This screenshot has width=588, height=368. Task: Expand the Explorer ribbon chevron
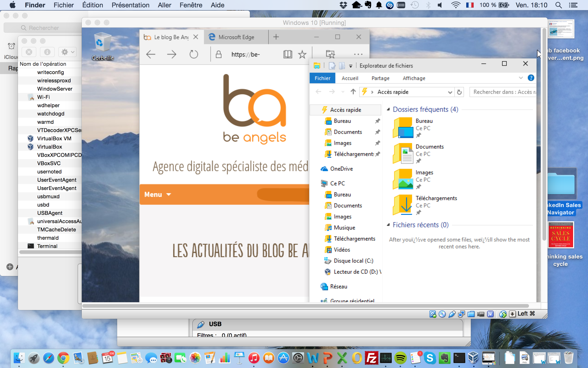(521, 78)
